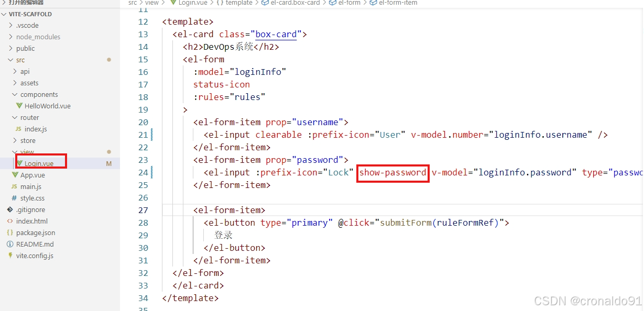
Task: Click the hash icon beside style.css
Action: (x=14, y=198)
